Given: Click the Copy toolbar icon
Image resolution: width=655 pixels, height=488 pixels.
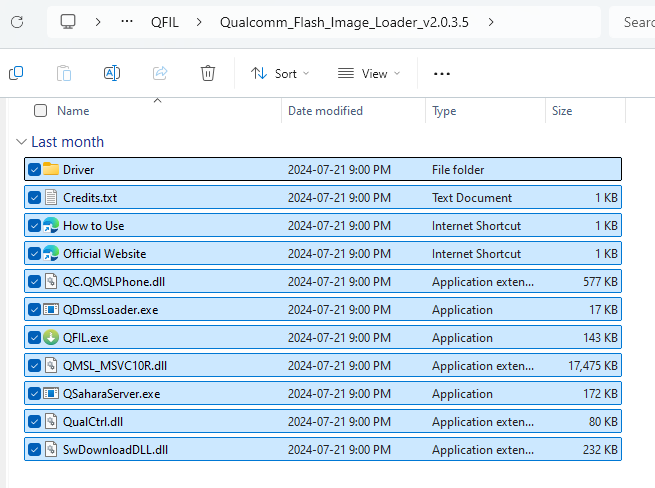Looking at the screenshot, I should (x=16, y=74).
